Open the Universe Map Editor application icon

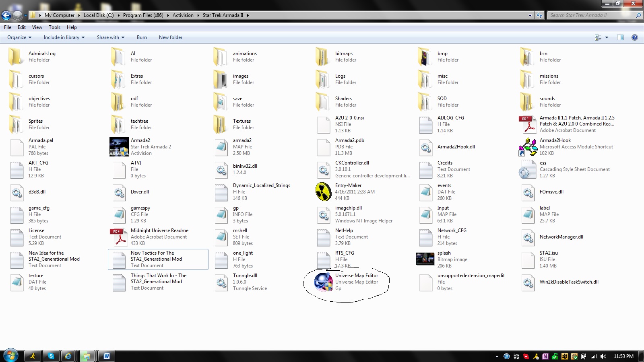coord(323,282)
